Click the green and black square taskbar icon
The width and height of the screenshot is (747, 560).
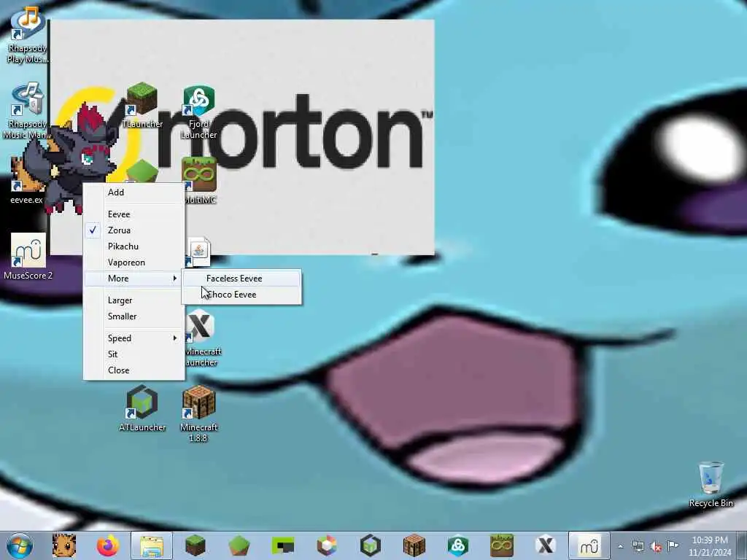tap(282, 545)
